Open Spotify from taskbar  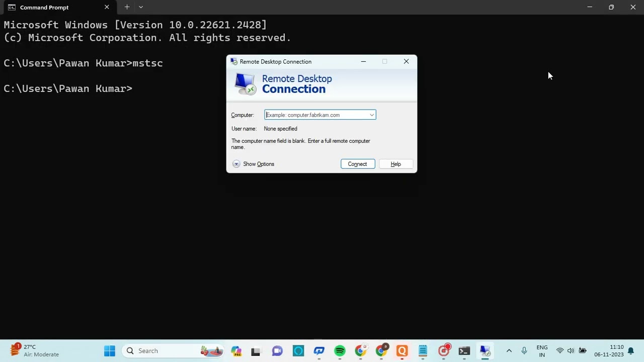click(x=340, y=350)
